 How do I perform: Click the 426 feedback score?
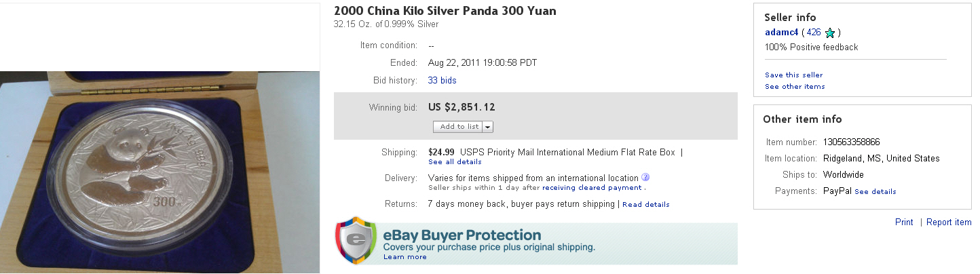(x=813, y=33)
